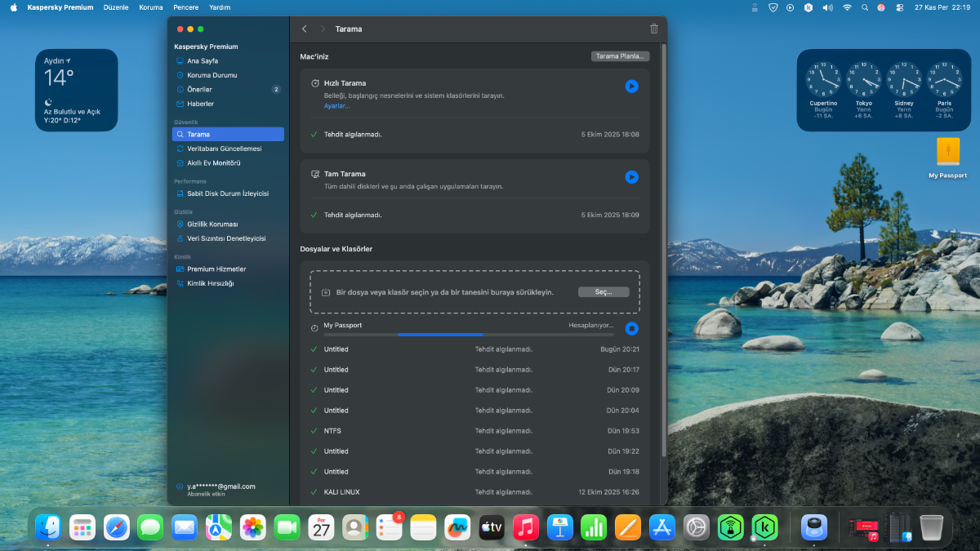Click the Tarama Planla... button
980x551 pixels.
pyautogui.click(x=620, y=56)
